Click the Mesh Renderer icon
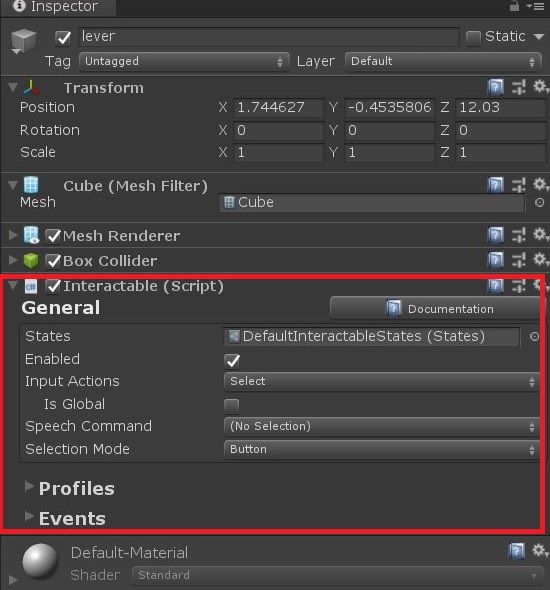 tap(31, 235)
